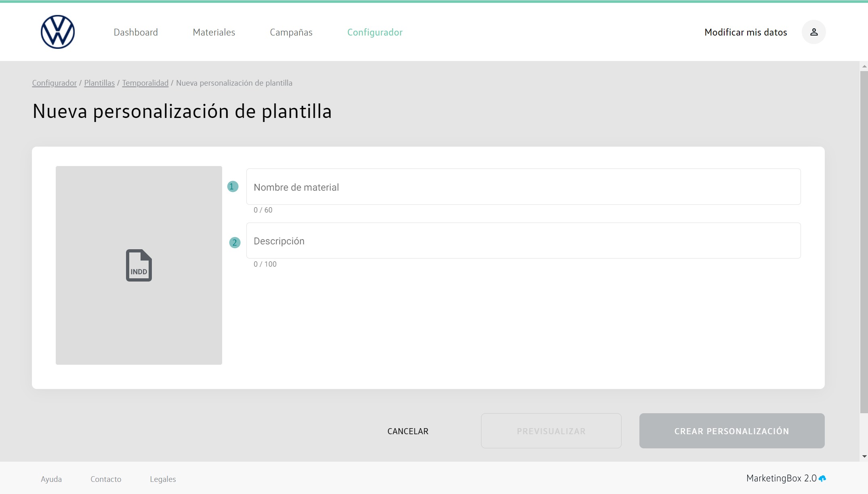Click the scrollbar up arrow

coord(864,66)
